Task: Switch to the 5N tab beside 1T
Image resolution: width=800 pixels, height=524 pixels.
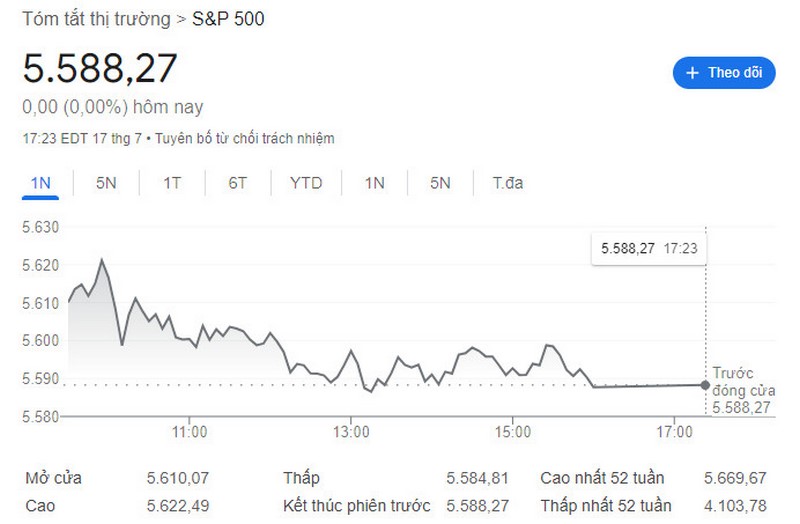Action: [106, 183]
